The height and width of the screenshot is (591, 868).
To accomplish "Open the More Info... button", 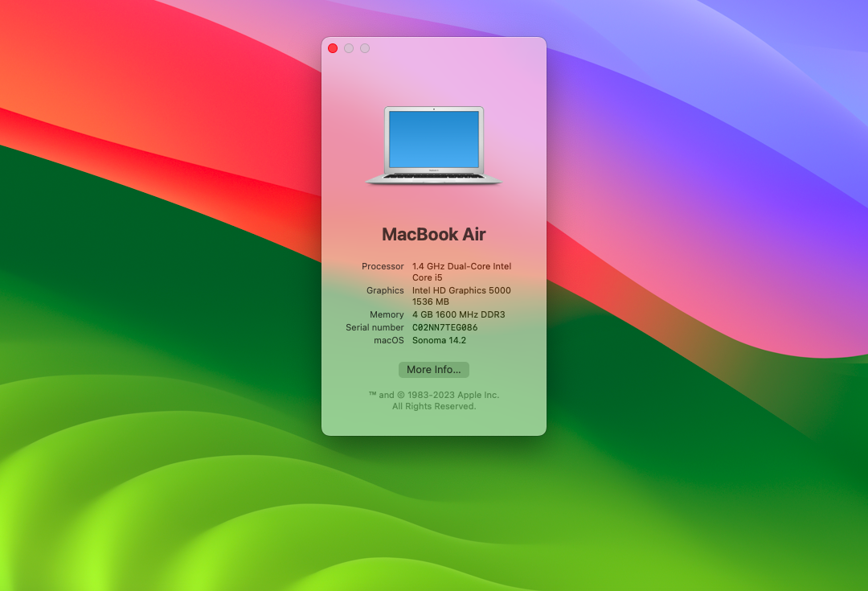I will [433, 369].
